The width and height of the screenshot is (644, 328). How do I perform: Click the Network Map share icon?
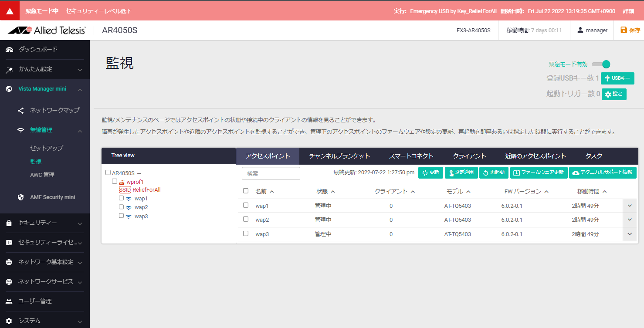click(20, 111)
